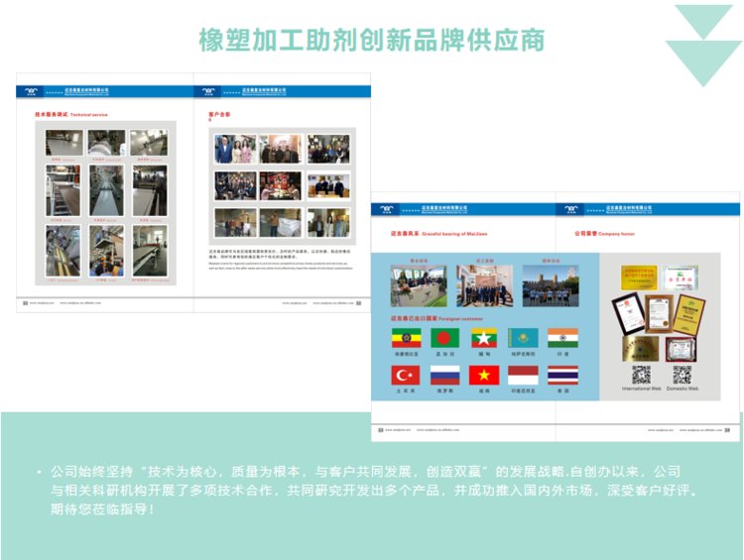Select the Russia flag icon
The image size is (744, 560).
click(445, 376)
